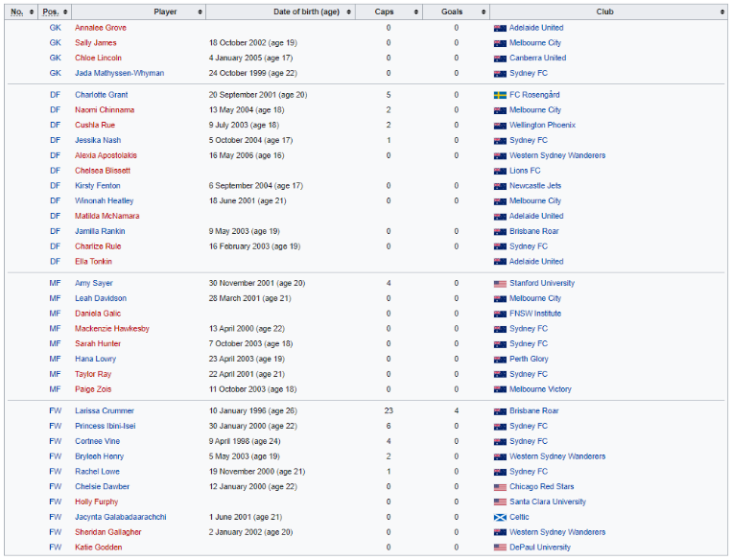Click the flag next to Santa Clara University
732x560 pixels.
pyautogui.click(x=500, y=502)
